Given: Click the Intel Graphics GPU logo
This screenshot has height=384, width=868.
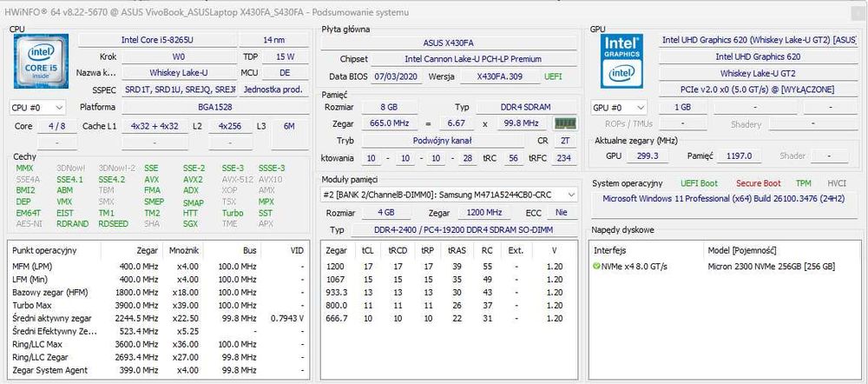Looking at the screenshot, I should click(x=621, y=61).
